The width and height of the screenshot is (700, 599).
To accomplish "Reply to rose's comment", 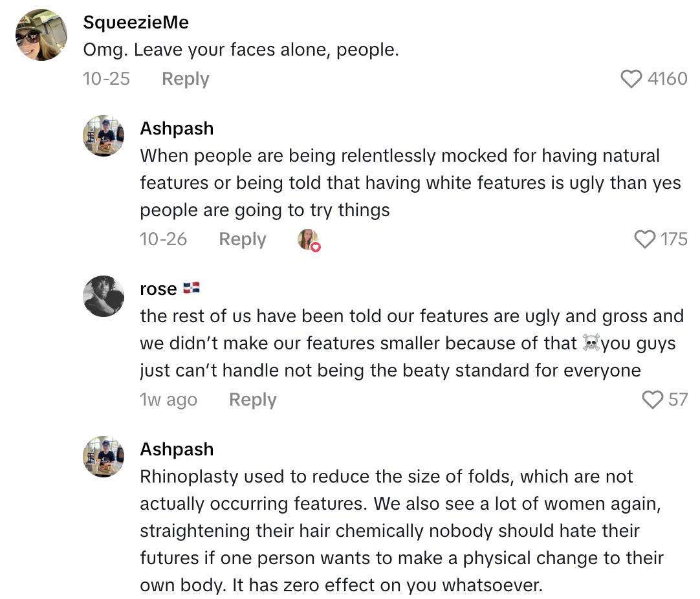I will click(x=252, y=400).
